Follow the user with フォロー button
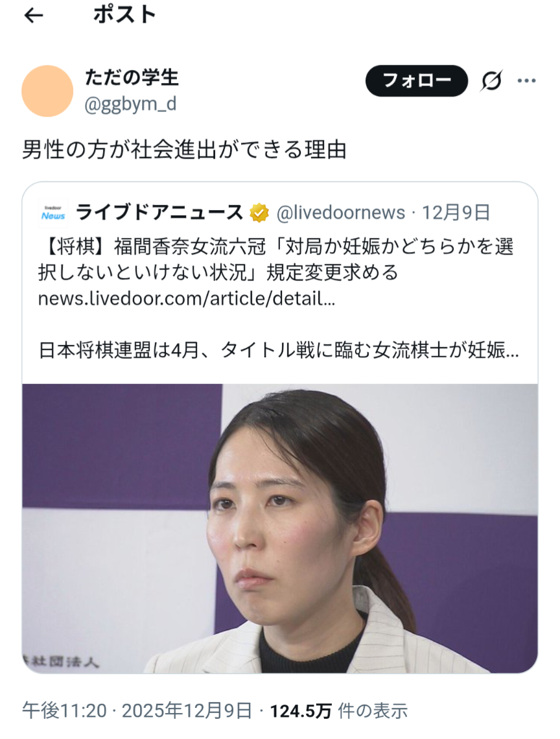 (417, 81)
